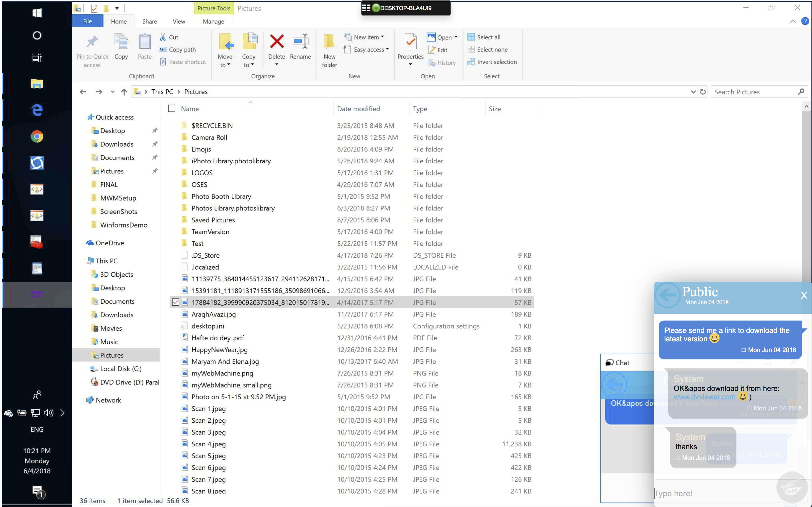Click the Type here chat input
Image resolution: width=812 pixels, height=507 pixels.
pos(711,493)
